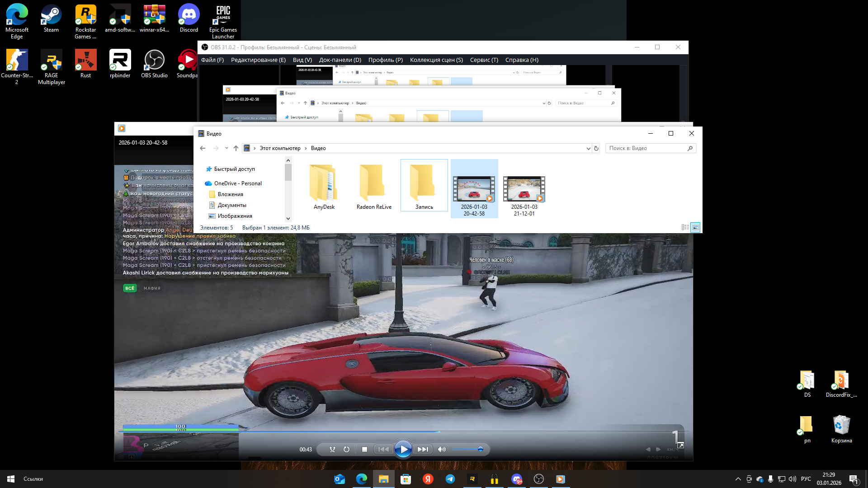Click the stop playback icon
This screenshot has width=868, height=488.
(364, 449)
